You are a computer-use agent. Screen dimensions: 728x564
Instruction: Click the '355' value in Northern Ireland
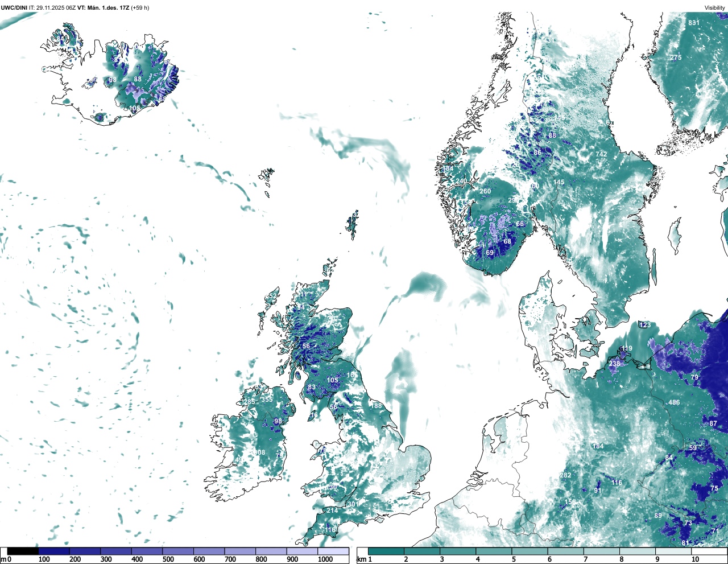267,400
